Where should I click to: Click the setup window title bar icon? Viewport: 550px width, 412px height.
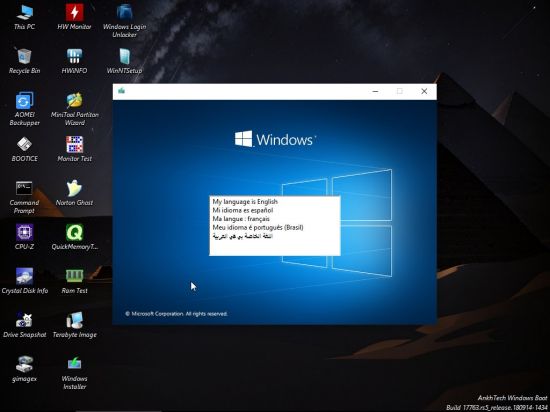(122, 91)
